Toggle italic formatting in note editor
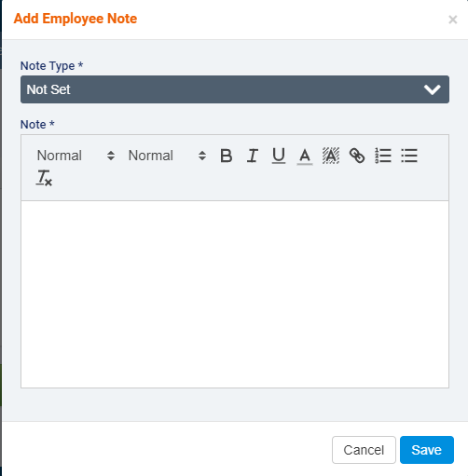 click(253, 156)
